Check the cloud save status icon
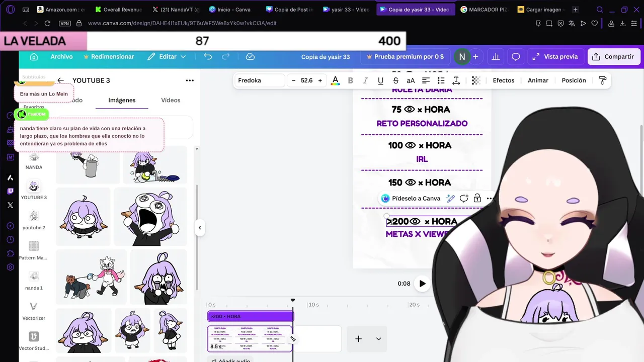Image resolution: width=644 pixels, height=362 pixels. coord(250,57)
